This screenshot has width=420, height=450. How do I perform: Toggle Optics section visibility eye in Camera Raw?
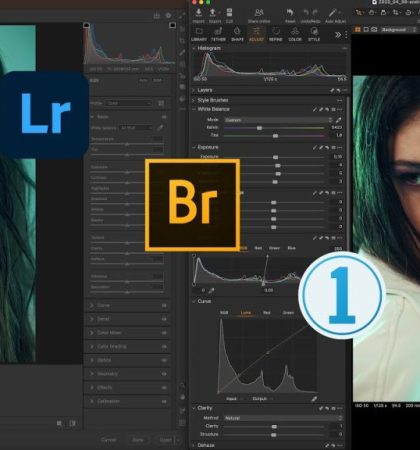164,360
